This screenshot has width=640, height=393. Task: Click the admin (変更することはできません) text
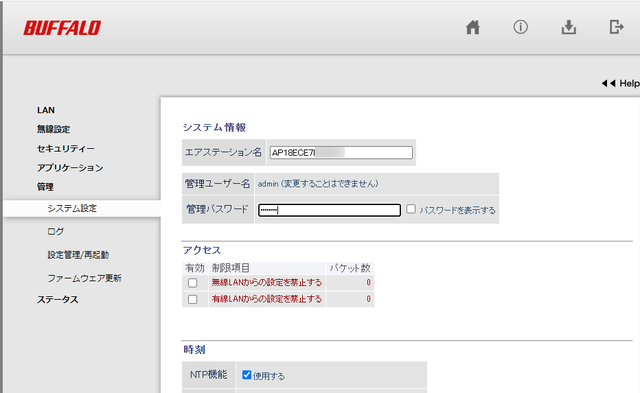[318, 184]
